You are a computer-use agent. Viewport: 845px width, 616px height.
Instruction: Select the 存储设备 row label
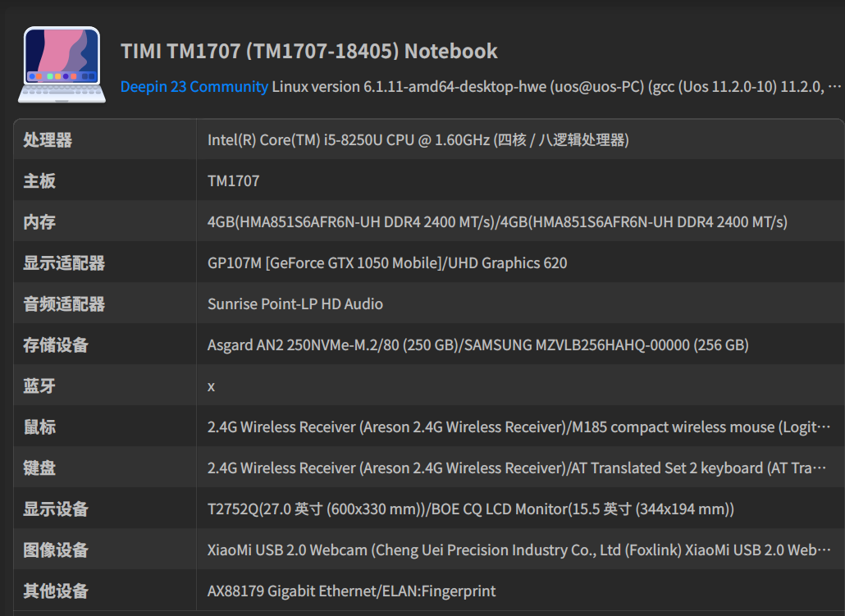[x=56, y=345]
